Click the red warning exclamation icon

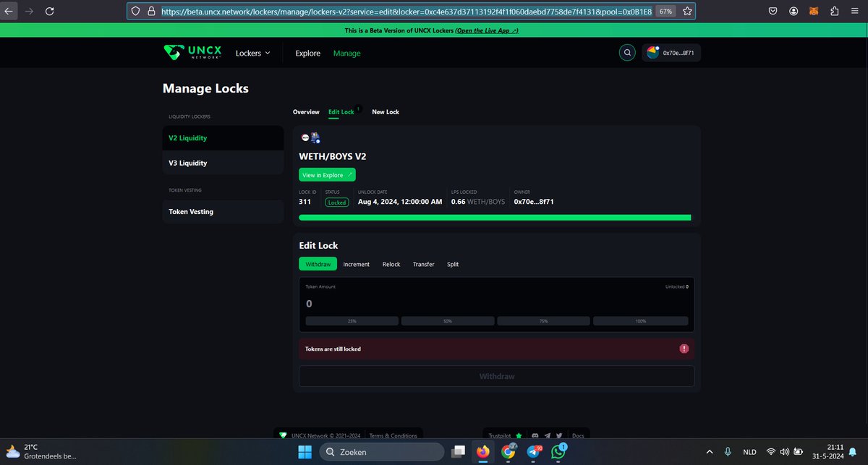tap(684, 349)
